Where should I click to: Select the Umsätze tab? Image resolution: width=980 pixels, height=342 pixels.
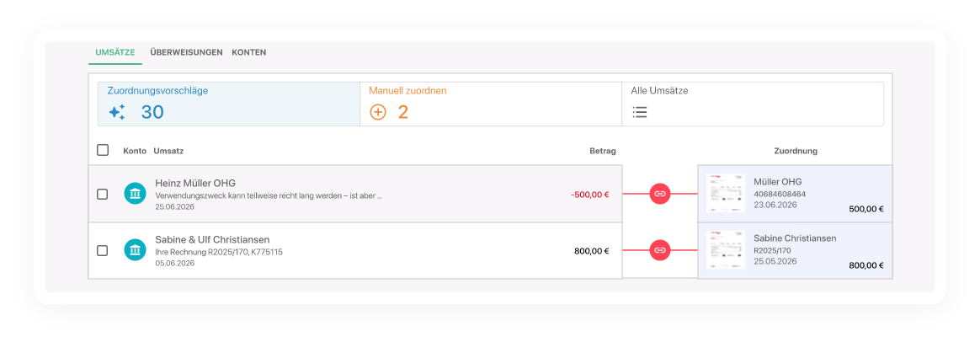point(115,52)
